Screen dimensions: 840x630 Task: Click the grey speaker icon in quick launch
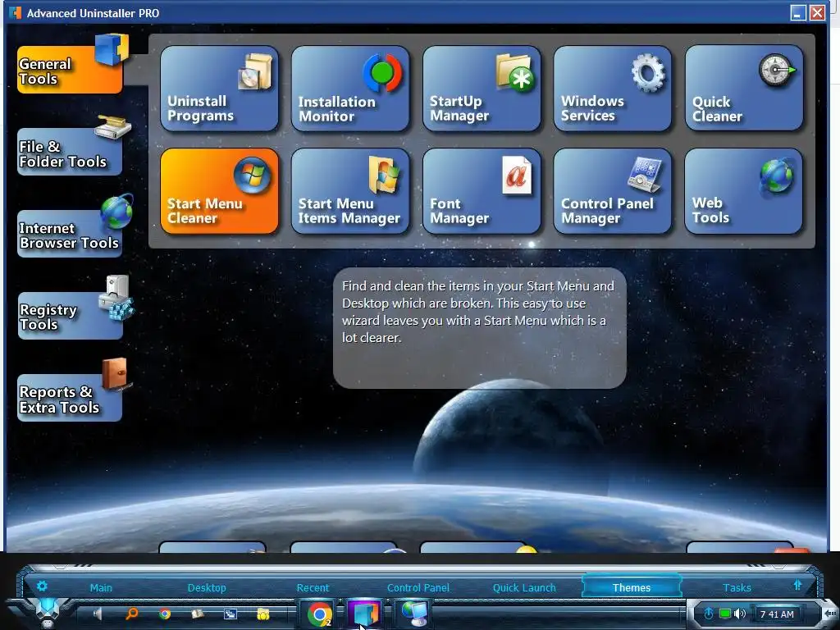coord(98,614)
